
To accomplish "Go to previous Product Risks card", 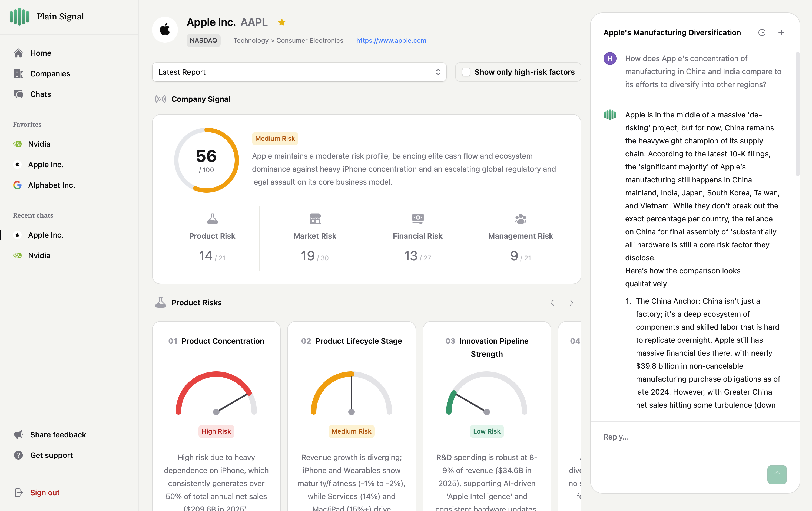I will (x=552, y=302).
